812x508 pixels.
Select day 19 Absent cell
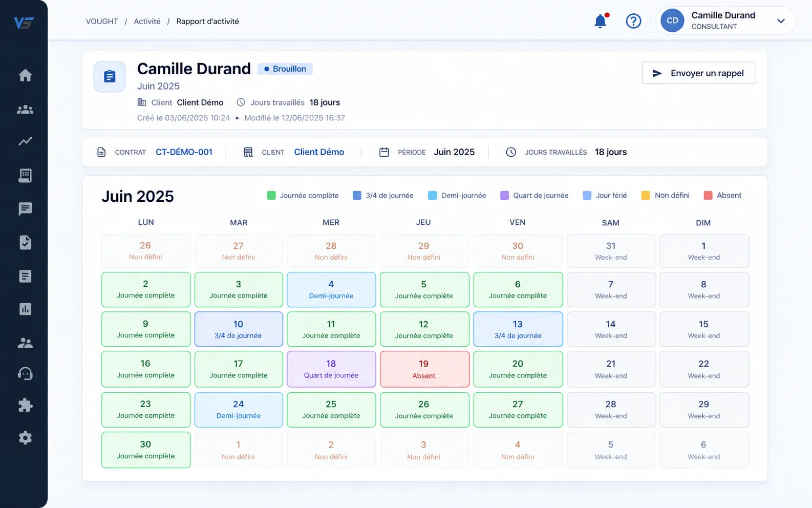point(424,369)
